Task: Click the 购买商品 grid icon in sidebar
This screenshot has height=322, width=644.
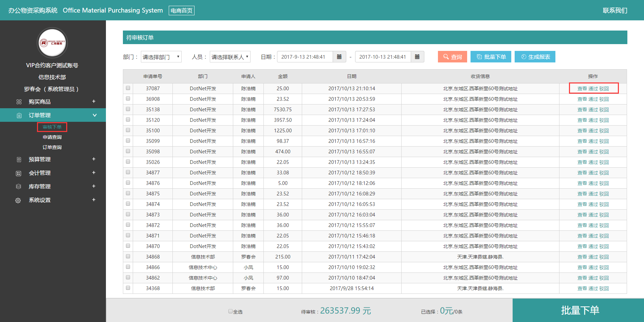Action: tap(19, 102)
